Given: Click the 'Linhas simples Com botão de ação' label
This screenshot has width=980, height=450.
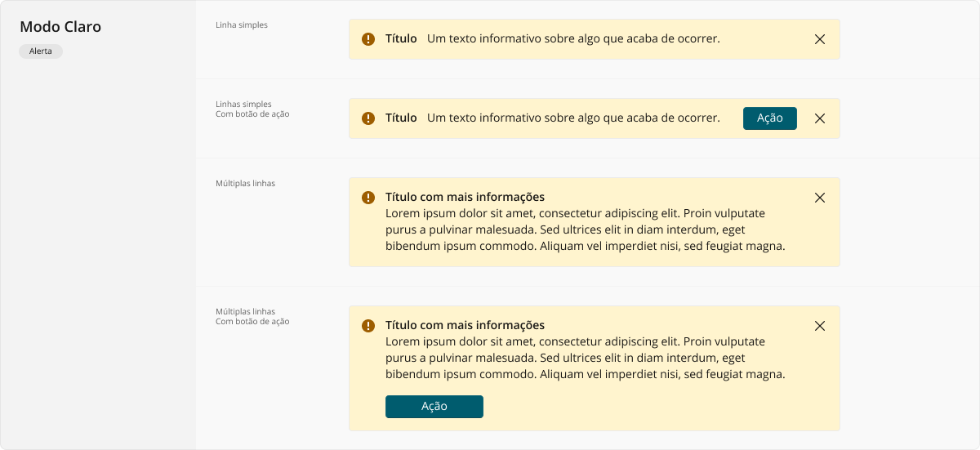Looking at the screenshot, I should click(x=252, y=109).
